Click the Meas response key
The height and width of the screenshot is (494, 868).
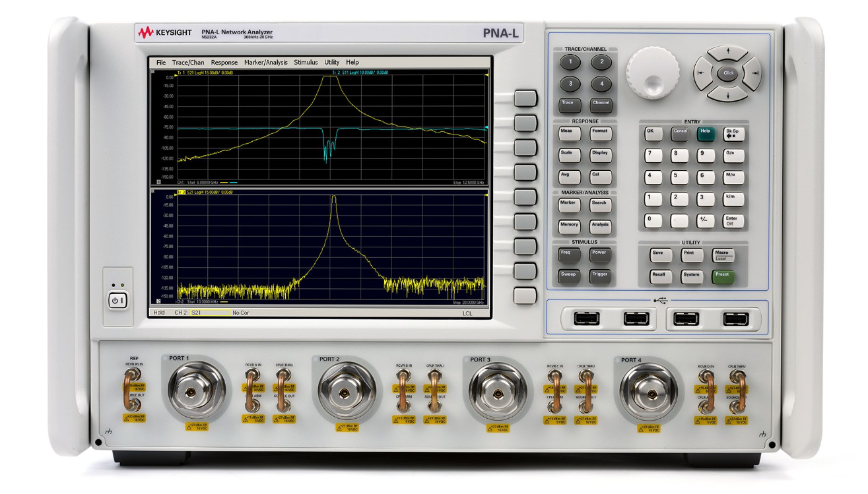(568, 134)
